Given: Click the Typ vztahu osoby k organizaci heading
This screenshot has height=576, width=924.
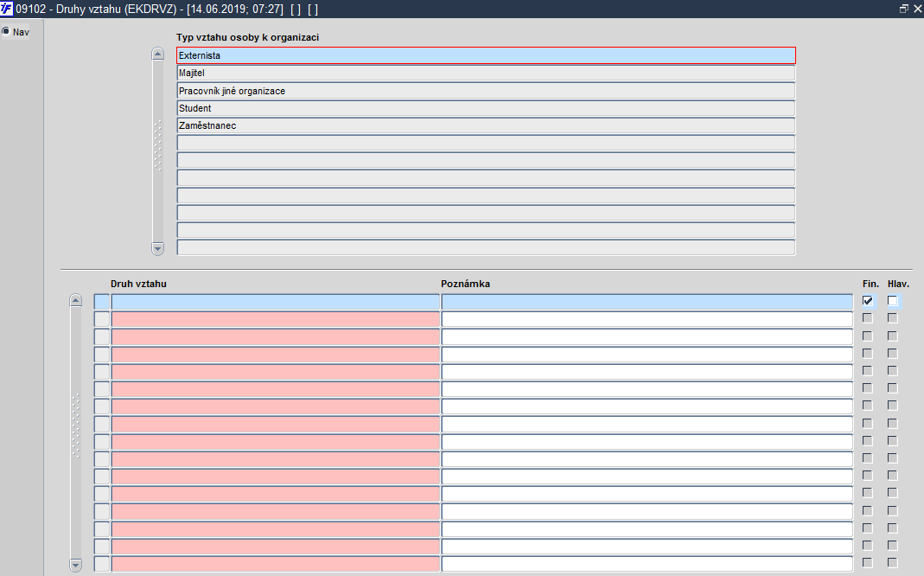Looking at the screenshot, I should pyautogui.click(x=247, y=37).
